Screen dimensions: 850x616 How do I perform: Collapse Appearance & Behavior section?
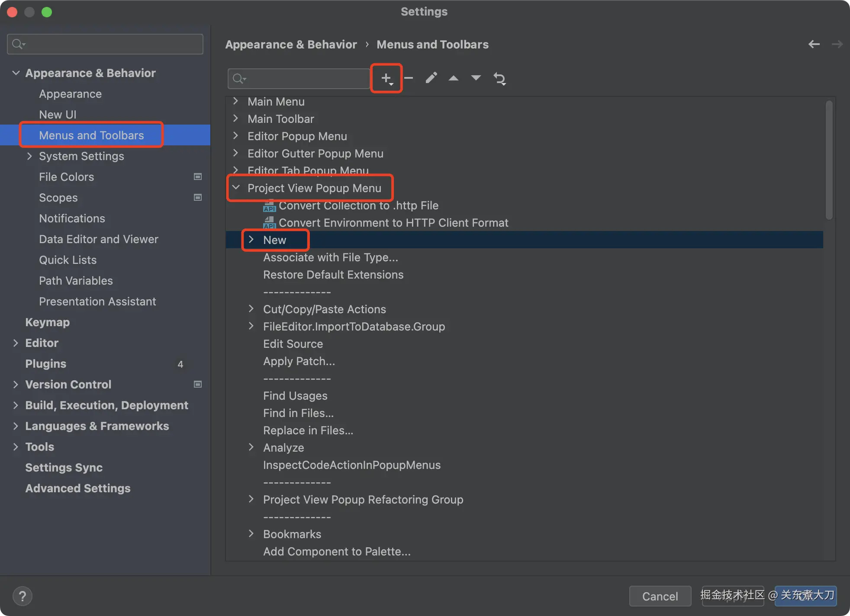click(16, 73)
